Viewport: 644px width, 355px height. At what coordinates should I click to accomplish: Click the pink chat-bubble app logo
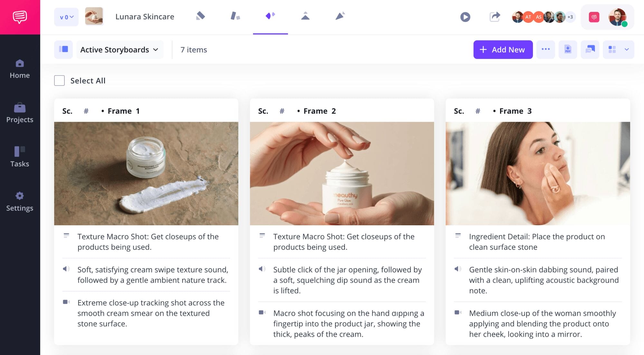point(20,17)
